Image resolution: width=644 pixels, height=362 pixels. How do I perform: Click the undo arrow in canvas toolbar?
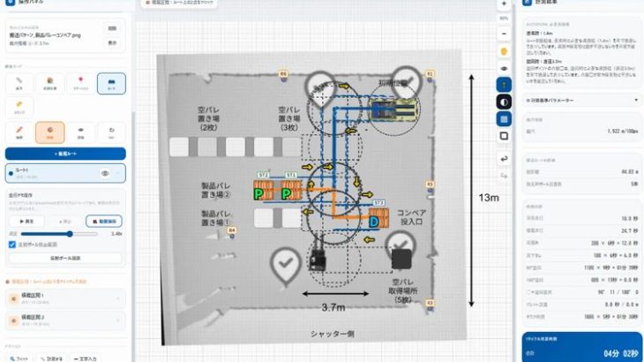(x=504, y=159)
